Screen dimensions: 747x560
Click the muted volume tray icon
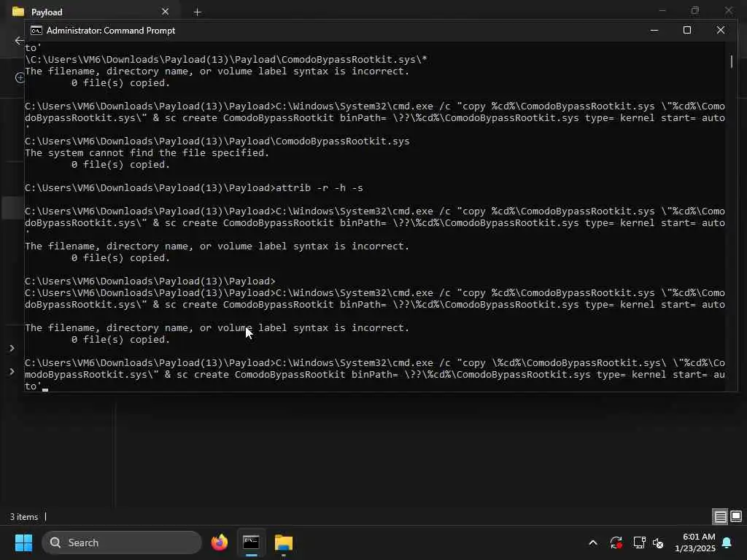point(658,542)
